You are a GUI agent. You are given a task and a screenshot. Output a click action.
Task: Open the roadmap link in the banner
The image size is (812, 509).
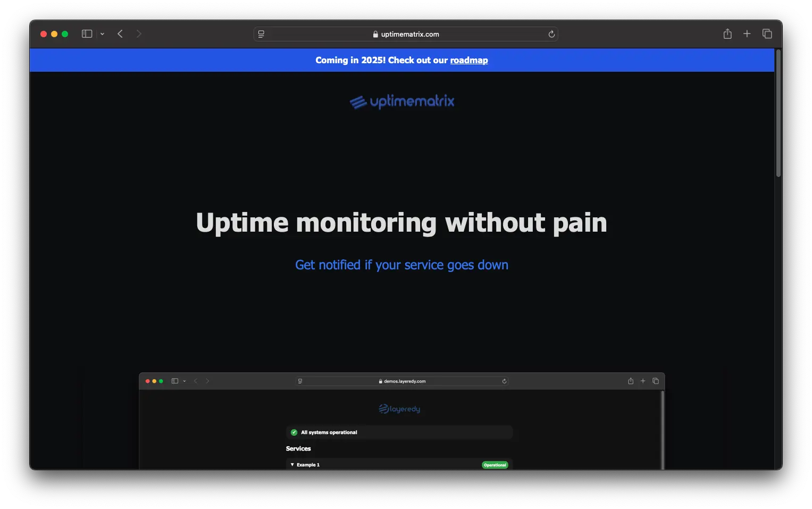coord(469,61)
